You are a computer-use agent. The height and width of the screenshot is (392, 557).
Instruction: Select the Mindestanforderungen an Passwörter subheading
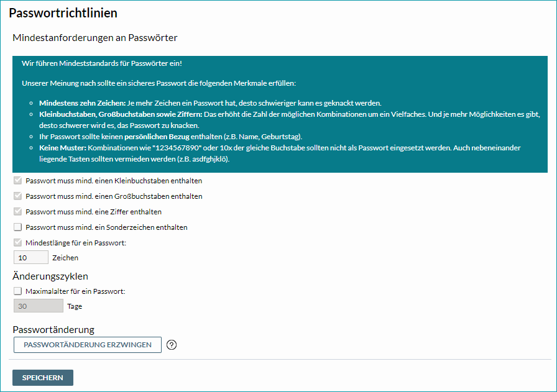[95, 38]
